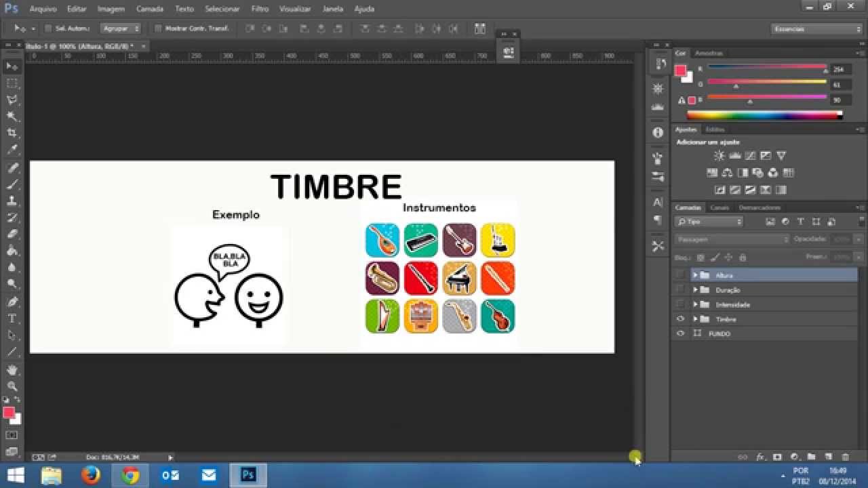Select the Paint Bucket tool
Screen dimensions: 868x488
(12, 251)
